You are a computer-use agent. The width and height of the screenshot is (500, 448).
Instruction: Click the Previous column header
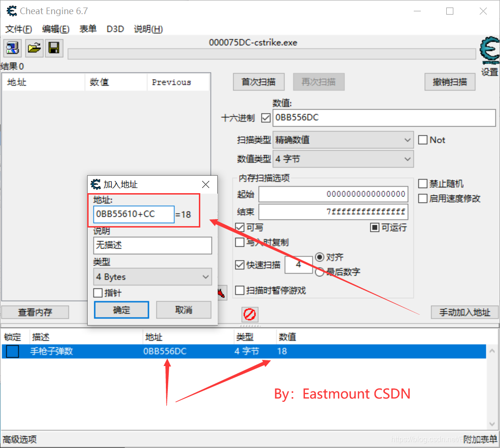178,82
